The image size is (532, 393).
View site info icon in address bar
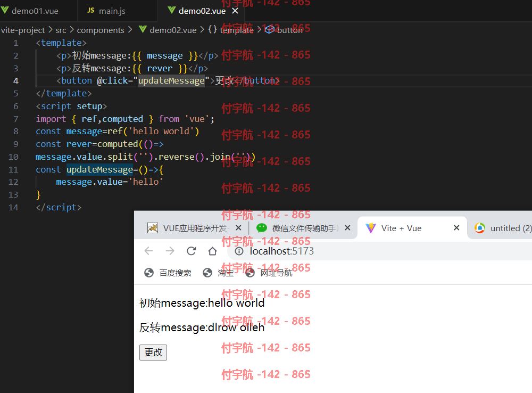coord(239,251)
